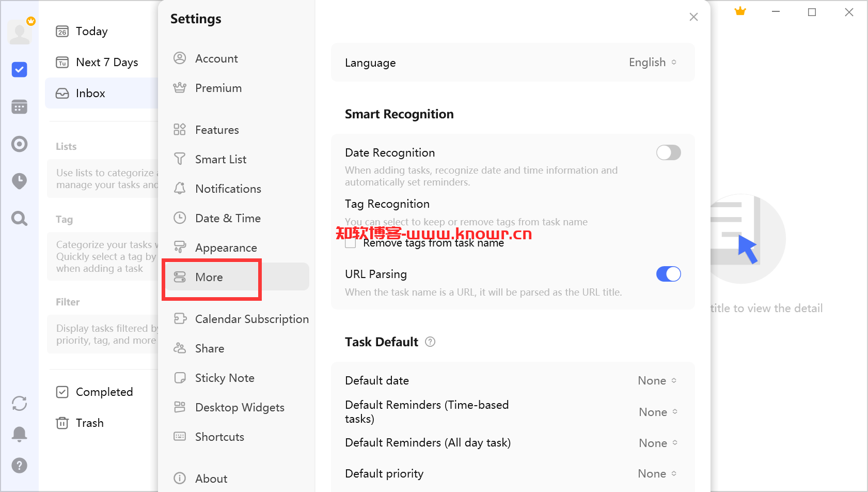The height and width of the screenshot is (492, 868).
Task: Open the Default priority dropdown
Action: 657,474
